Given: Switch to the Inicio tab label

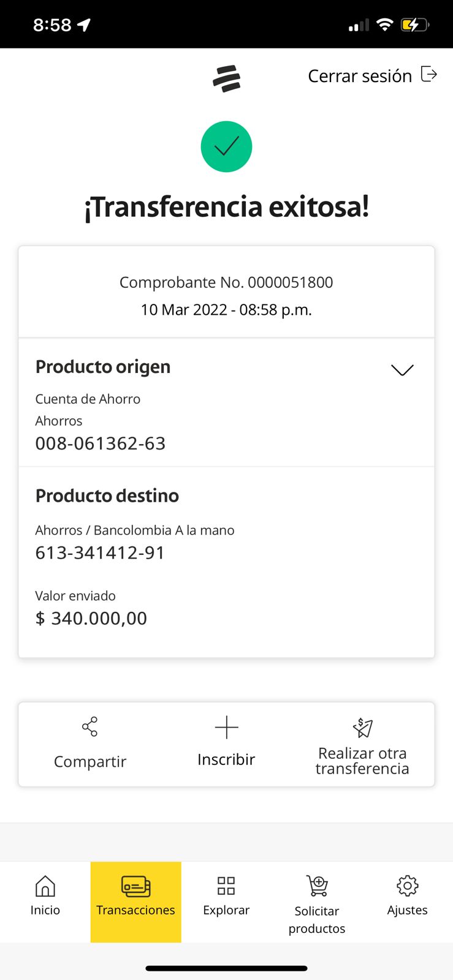Looking at the screenshot, I should pyautogui.click(x=45, y=910).
